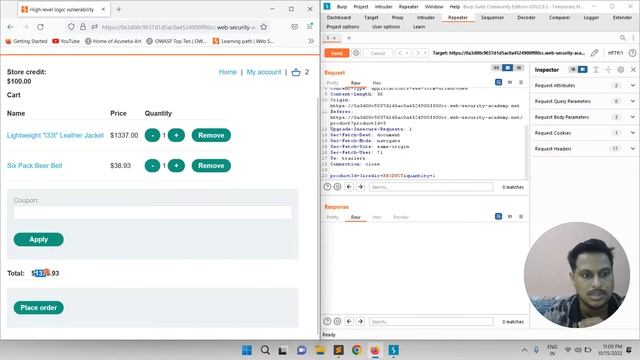Reload the Firefox page
This screenshot has height=360, width=640.
coord(40,27)
